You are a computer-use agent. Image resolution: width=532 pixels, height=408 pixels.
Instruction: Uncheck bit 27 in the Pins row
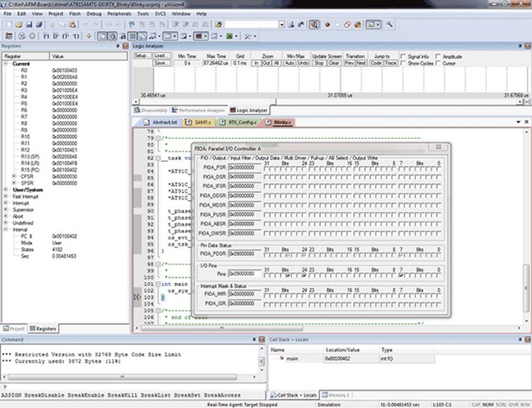pyautogui.click(x=288, y=276)
